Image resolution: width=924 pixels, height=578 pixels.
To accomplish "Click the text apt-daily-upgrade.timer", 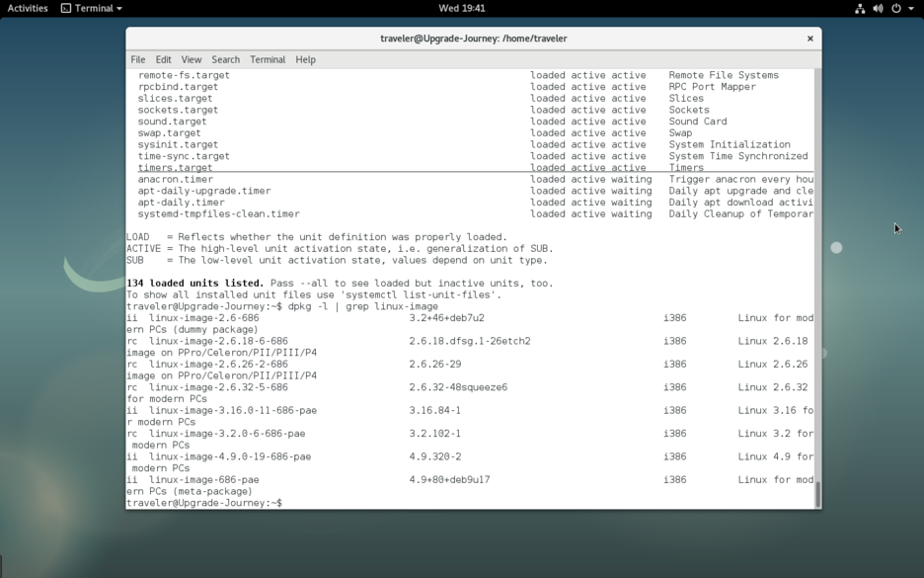I will point(204,191).
